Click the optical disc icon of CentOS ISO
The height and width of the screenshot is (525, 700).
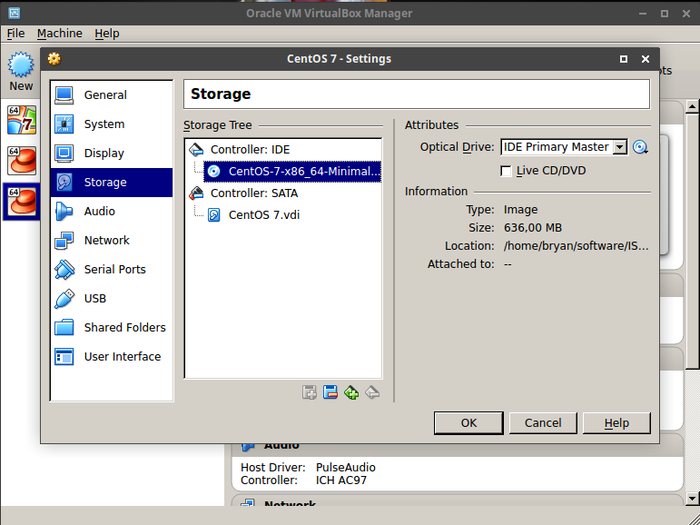214,171
